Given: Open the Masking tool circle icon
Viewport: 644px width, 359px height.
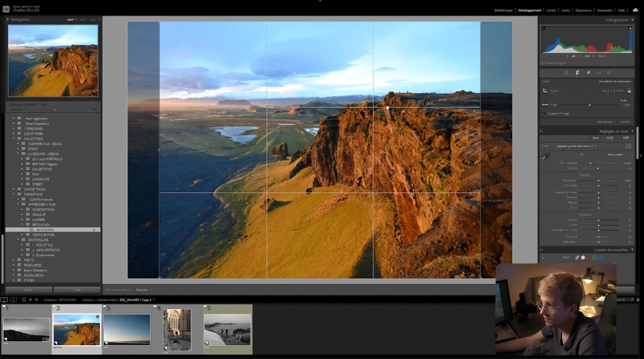Looking at the screenshot, I should point(609,73).
